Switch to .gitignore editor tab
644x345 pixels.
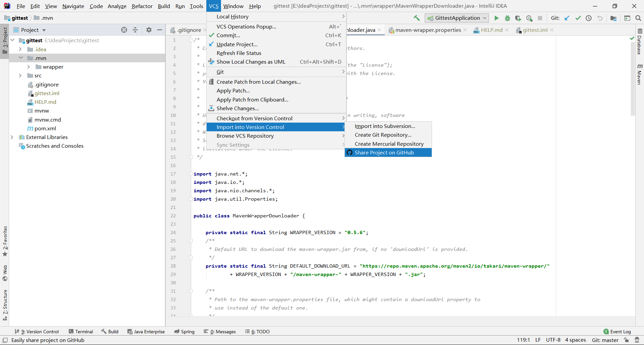click(186, 30)
